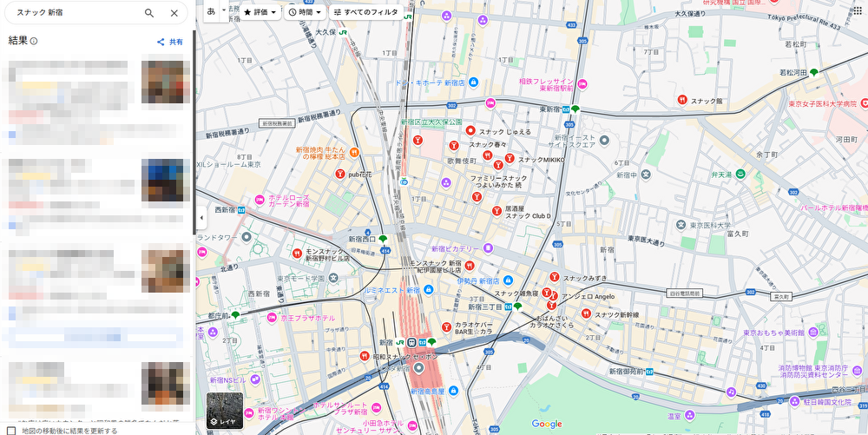Click the 弁天湯 bathhouse icon
This screenshot has height=435, width=868.
[x=740, y=175]
